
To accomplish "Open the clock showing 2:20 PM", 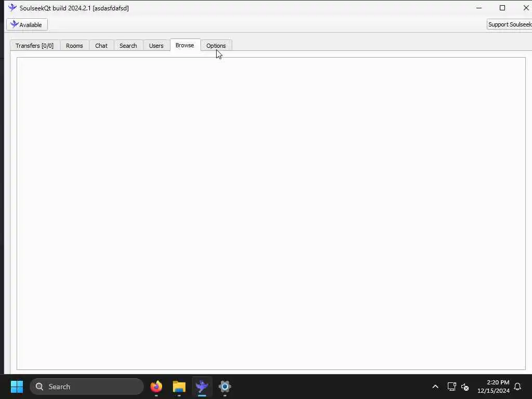I will coord(494,387).
